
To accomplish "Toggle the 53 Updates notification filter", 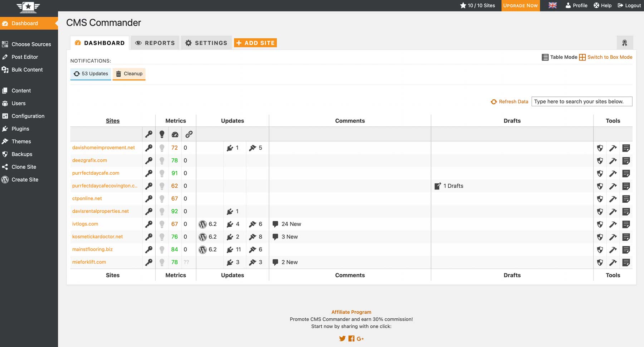I will click(x=91, y=74).
